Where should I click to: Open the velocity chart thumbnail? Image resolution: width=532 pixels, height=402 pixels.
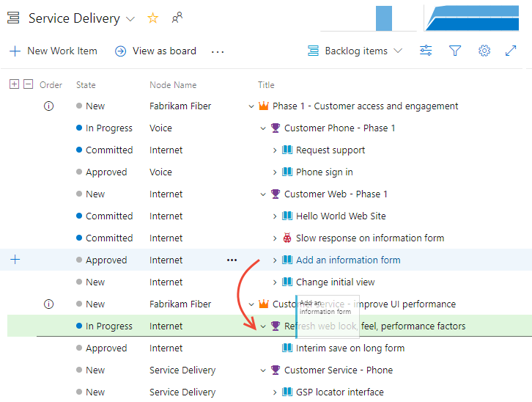(369, 18)
